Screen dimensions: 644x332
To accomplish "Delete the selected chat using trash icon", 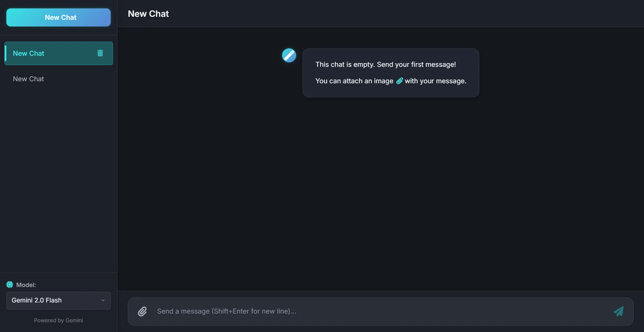I will 100,53.
